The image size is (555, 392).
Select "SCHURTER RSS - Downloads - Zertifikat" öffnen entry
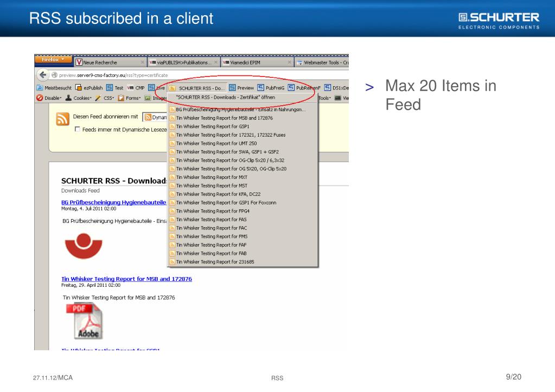[x=243, y=97]
